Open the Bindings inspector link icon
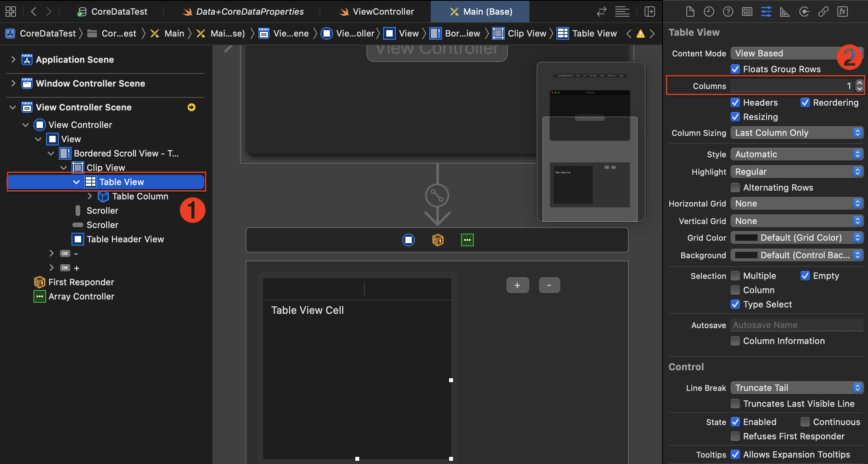The height and width of the screenshot is (464, 868). pos(823,12)
